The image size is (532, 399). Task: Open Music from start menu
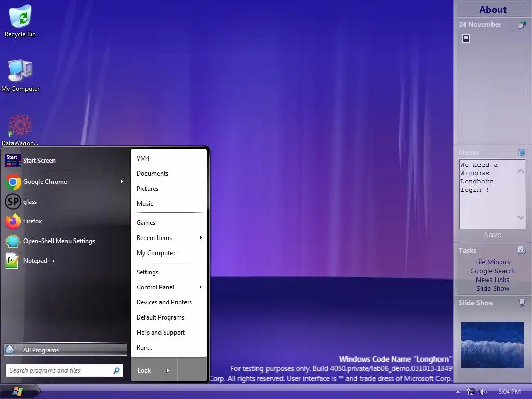[x=169, y=204]
